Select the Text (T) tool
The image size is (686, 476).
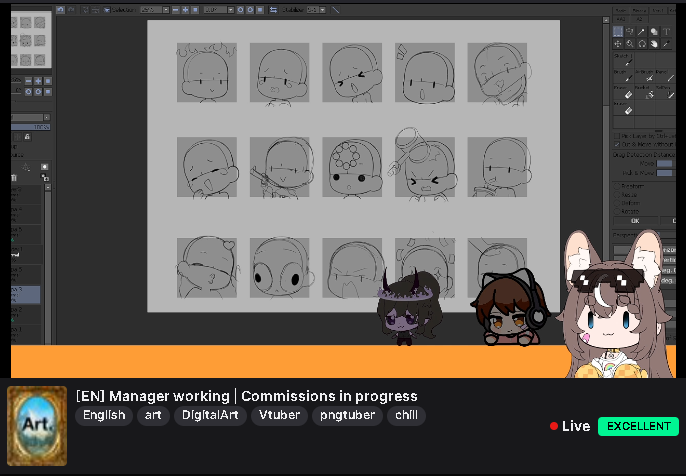point(666,31)
